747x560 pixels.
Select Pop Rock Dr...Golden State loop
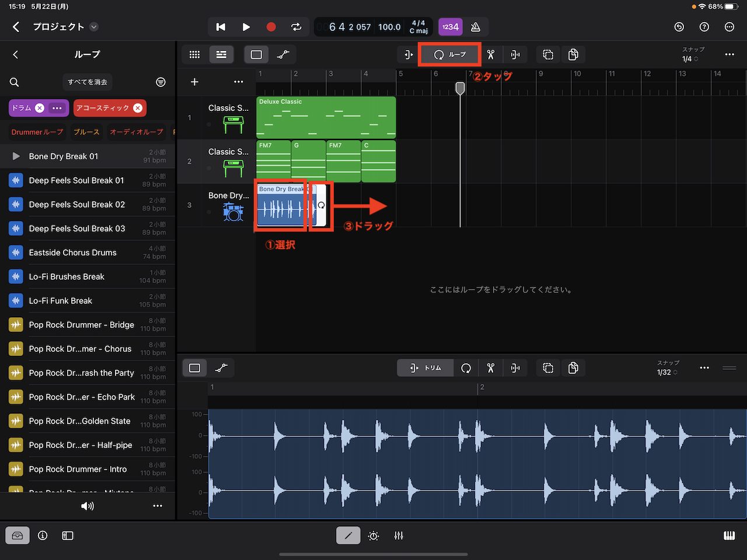(x=88, y=421)
